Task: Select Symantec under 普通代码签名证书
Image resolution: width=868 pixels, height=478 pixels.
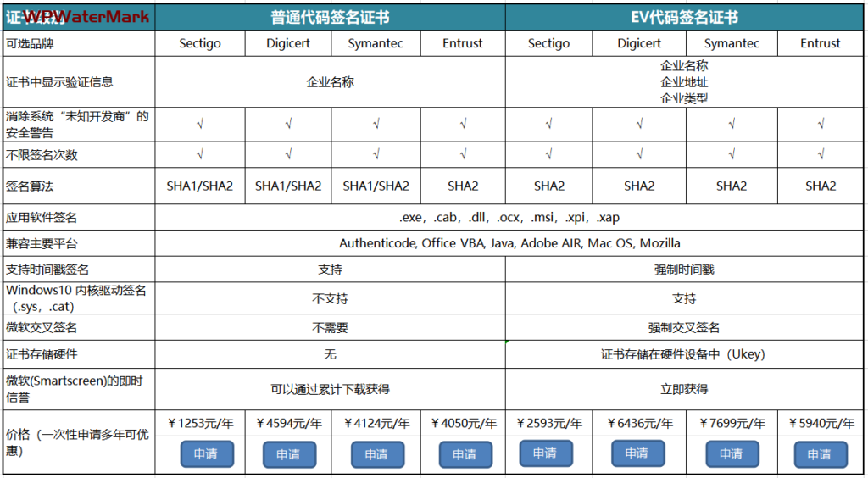Action: click(x=376, y=43)
